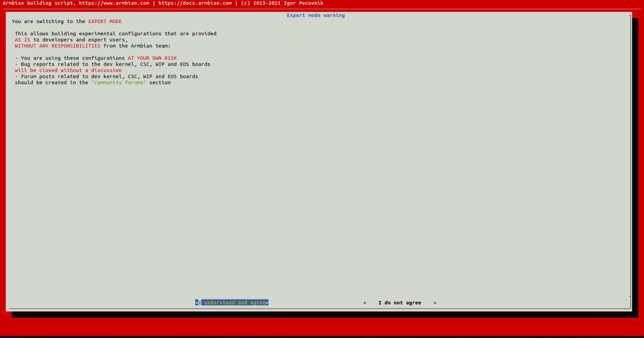Click the right angle bracket after "I do not agree"

click(435, 303)
